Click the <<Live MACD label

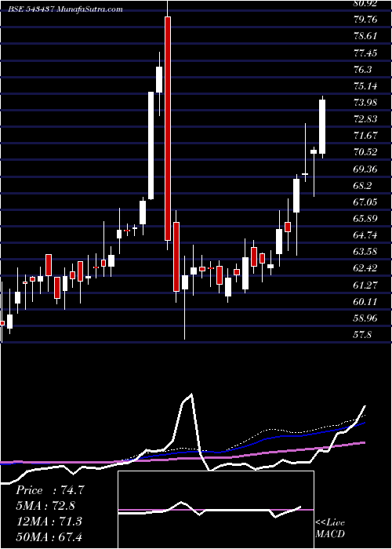click(x=330, y=528)
